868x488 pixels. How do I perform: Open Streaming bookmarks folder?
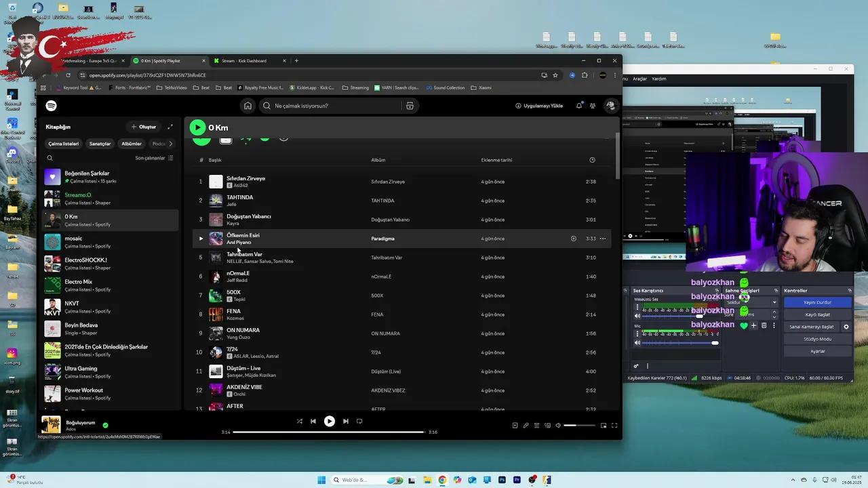click(x=355, y=87)
